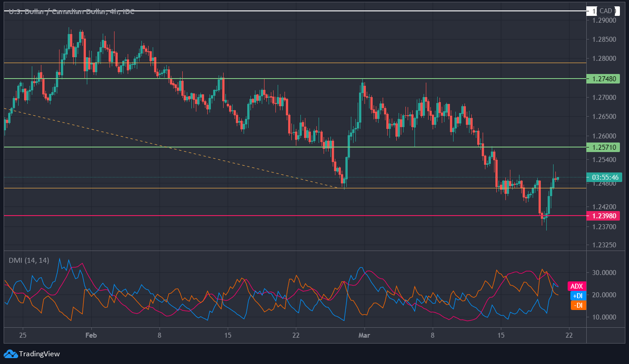Click 30.0000 on the DMI scale
Screen dimensions: 629x364
pos(604,273)
